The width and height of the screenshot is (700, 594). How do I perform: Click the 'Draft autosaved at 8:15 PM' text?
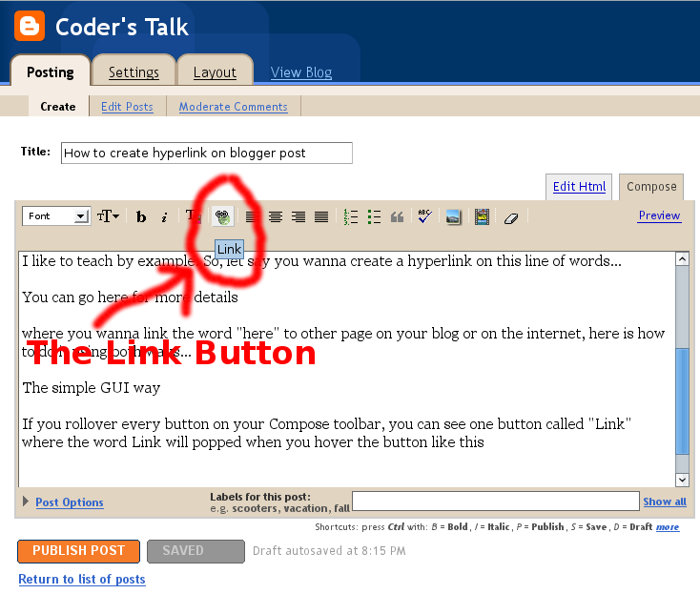[x=329, y=551]
